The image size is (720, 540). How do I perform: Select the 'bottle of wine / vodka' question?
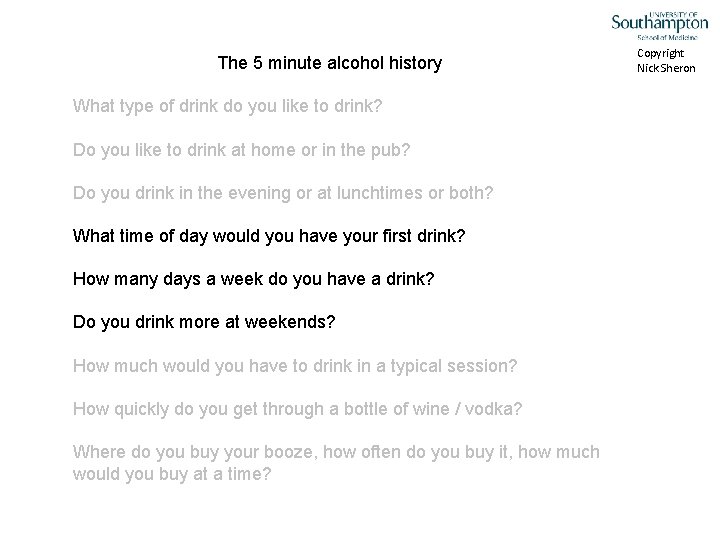298,409
